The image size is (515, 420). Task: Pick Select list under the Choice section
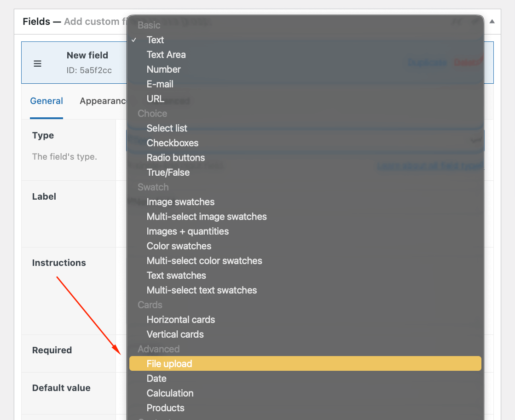167,128
